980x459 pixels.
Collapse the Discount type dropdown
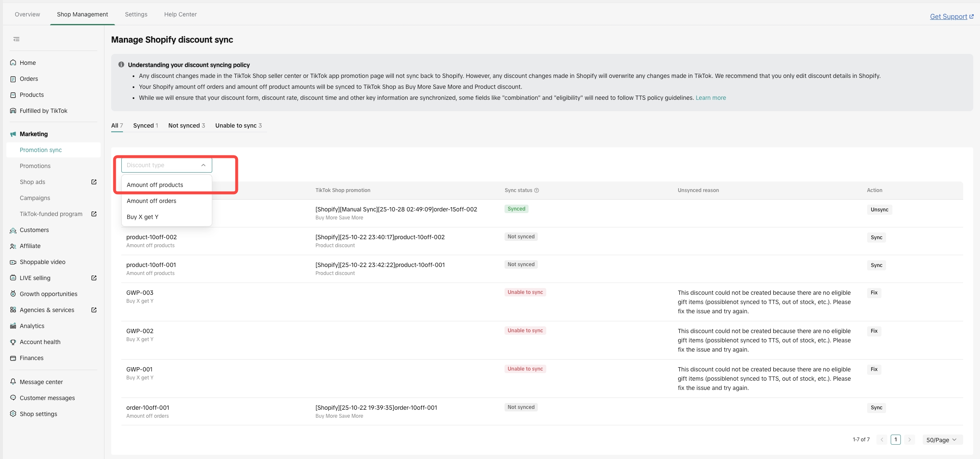(x=203, y=165)
